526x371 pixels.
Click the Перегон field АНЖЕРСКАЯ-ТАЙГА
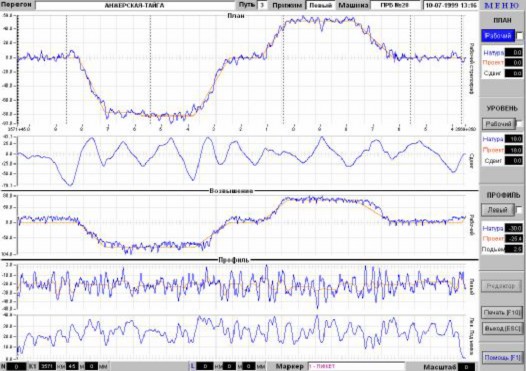(135, 5)
